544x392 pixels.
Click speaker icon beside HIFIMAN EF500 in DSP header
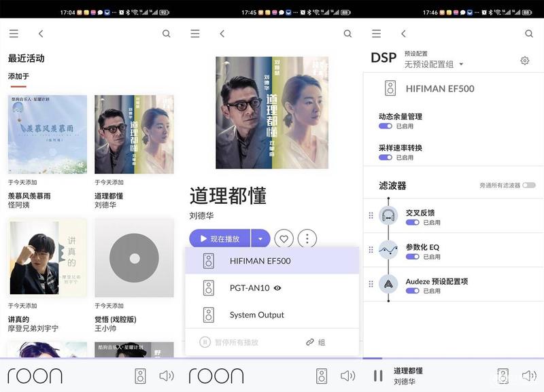click(390, 88)
